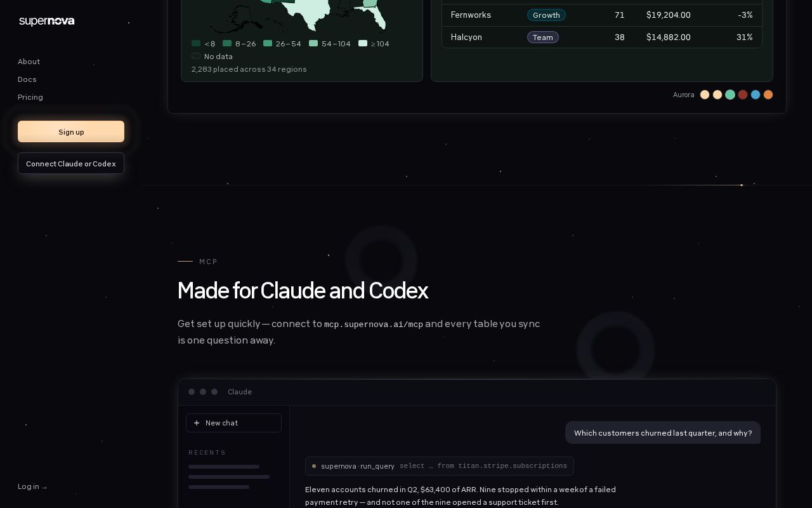Click the Sign up button

(71, 131)
